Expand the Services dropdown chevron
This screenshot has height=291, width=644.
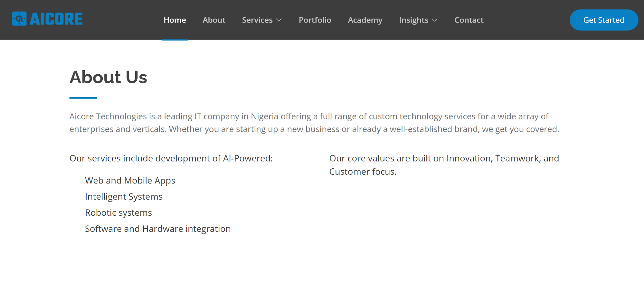[x=279, y=20]
